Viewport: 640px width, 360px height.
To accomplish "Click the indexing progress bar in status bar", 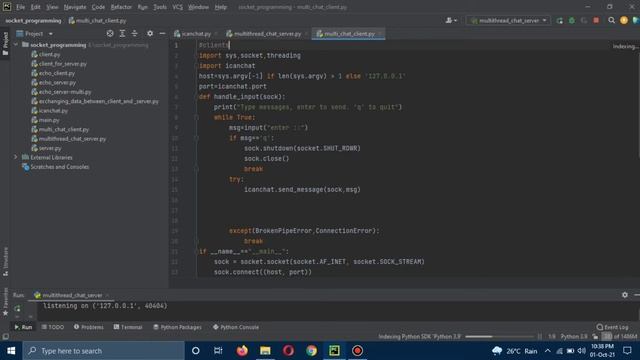I will pos(499,337).
